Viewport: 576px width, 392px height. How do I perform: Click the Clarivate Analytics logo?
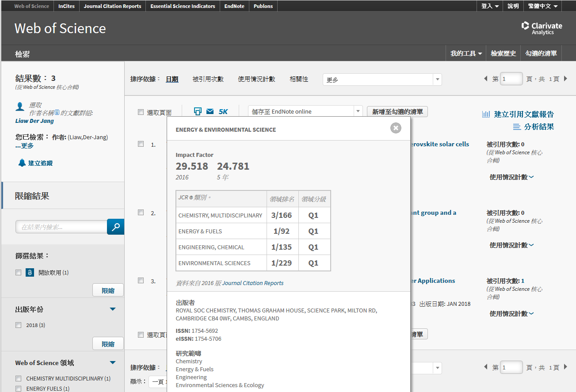tap(542, 28)
